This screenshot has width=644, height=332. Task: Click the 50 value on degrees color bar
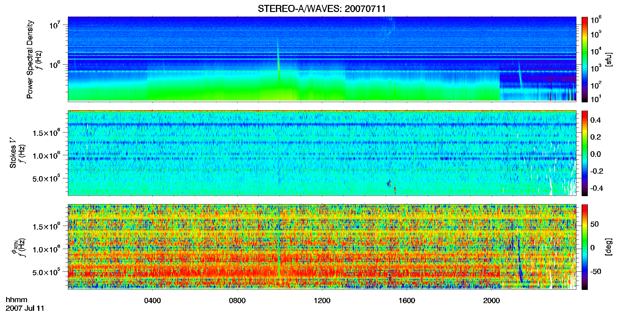(x=595, y=224)
